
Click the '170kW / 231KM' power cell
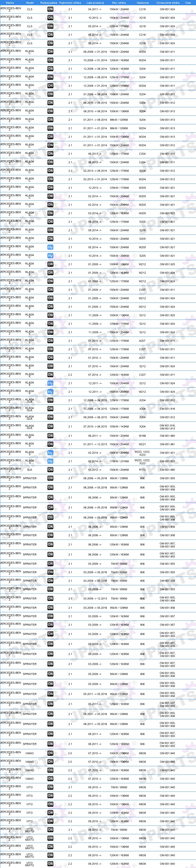(119, 461)
